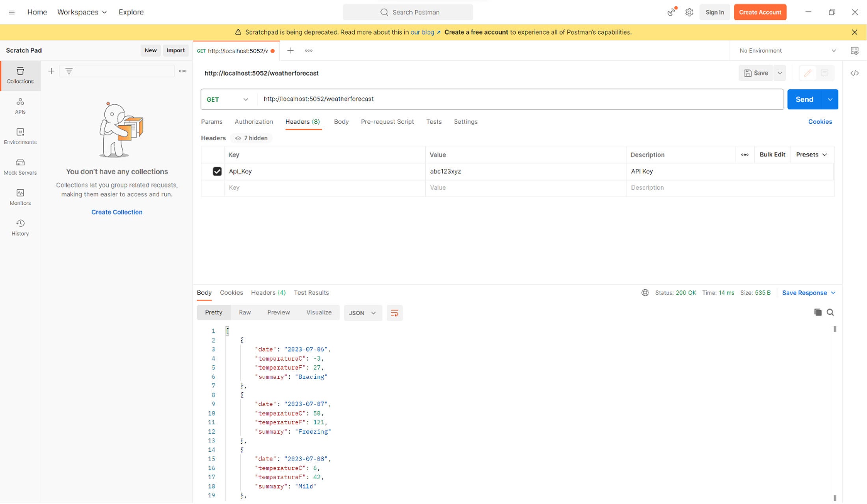The height and width of the screenshot is (504, 867).
Task: Open History in the sidebar
Action: (20, 228)
